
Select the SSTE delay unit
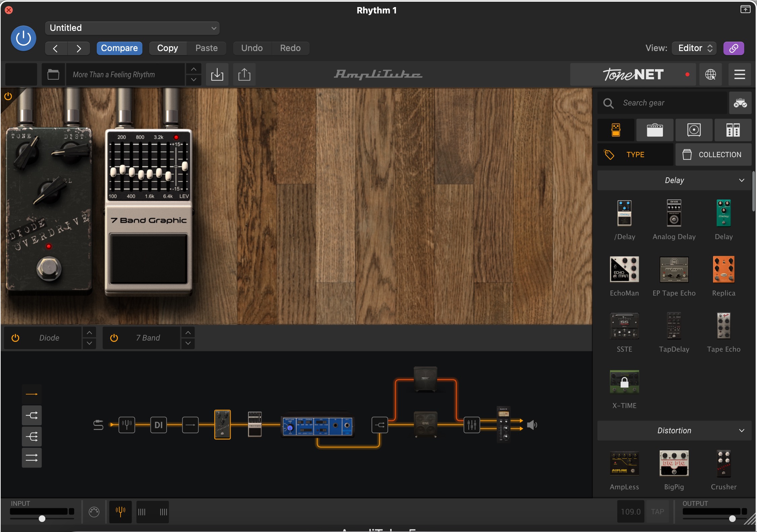coord(624,326)
